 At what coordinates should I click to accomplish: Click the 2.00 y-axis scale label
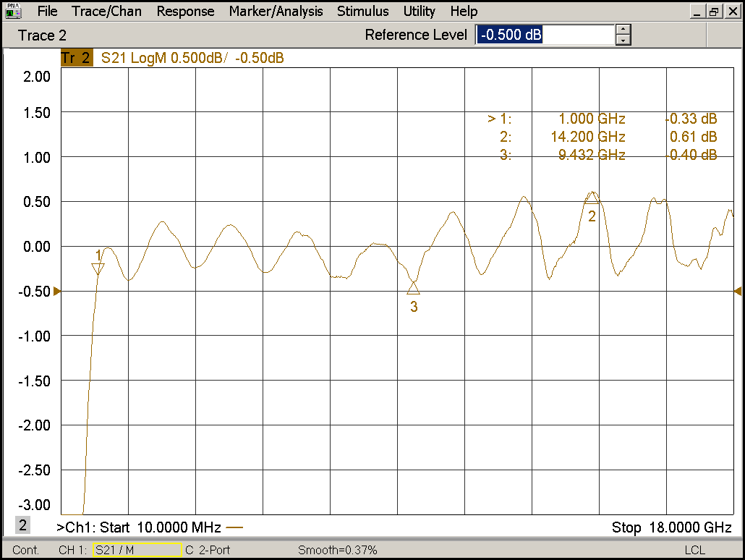coord(37,77)
